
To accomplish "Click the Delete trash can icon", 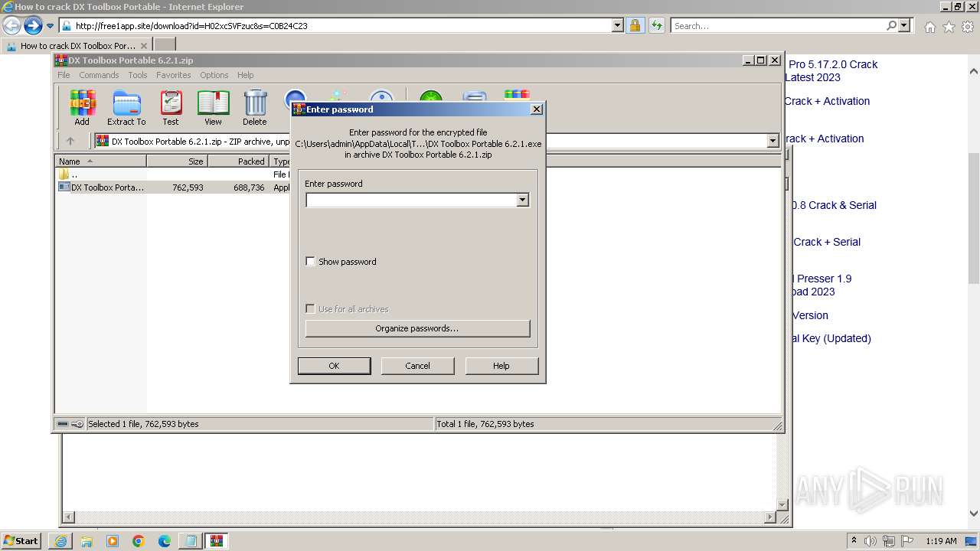I will pyautogui.click(x=255, y=108).
